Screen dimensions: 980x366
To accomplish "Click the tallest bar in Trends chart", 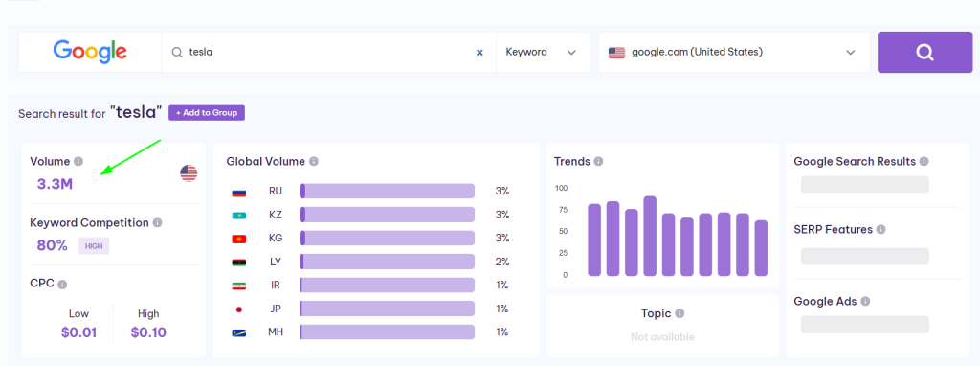I will (650, 236).
